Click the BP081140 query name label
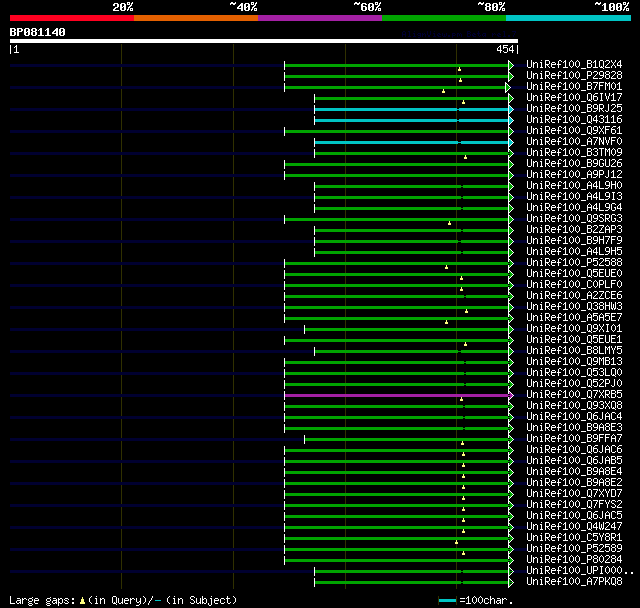Screen dimensions: 640x608 (38, 32)
